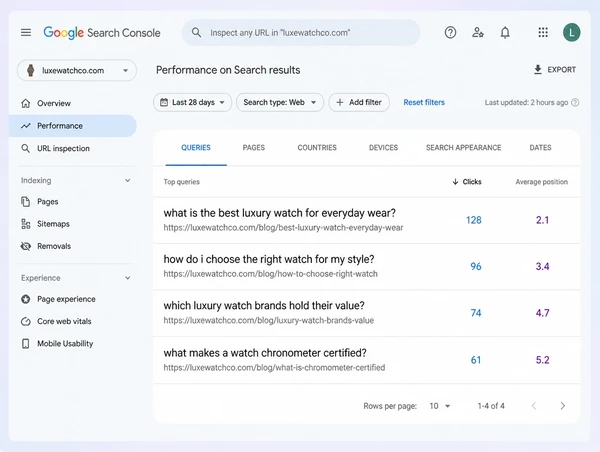Click the search magnifier icon in URL bar
Image resolution: width=600 pixels, height=452 pixels.
pyautogui.click(x=196, y=33)
